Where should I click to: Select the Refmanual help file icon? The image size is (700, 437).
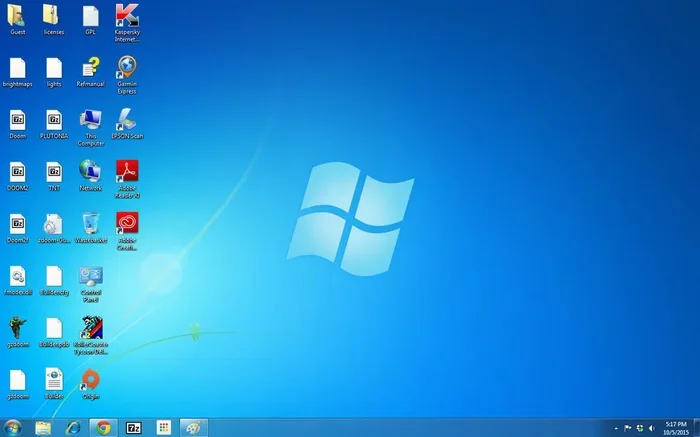pos(91,68)
